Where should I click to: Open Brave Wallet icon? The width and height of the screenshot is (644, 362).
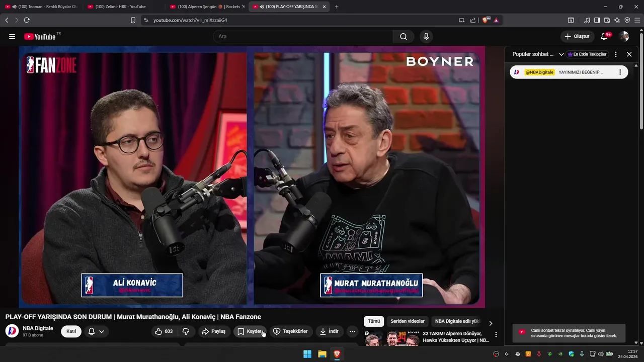tap(607, 20)
